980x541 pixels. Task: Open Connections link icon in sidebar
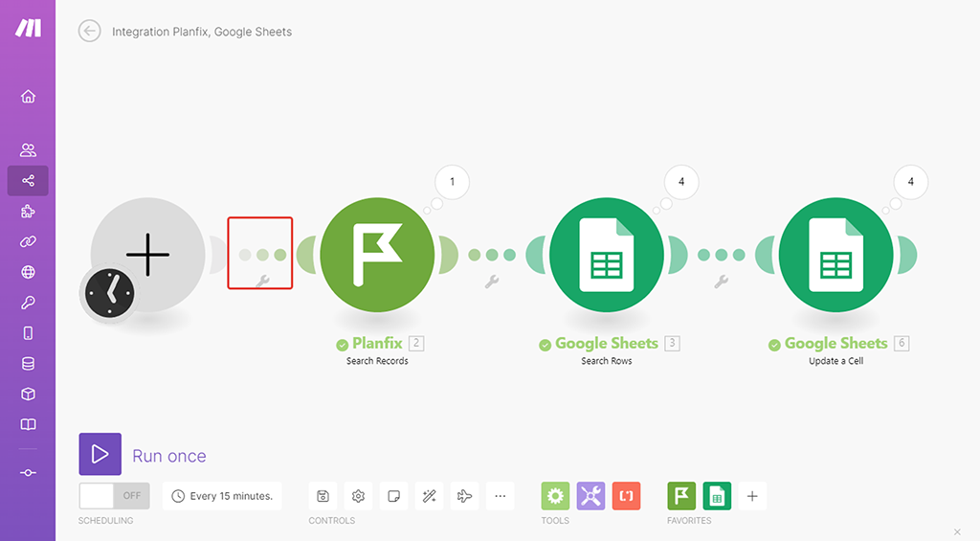(x=28, y=241)
